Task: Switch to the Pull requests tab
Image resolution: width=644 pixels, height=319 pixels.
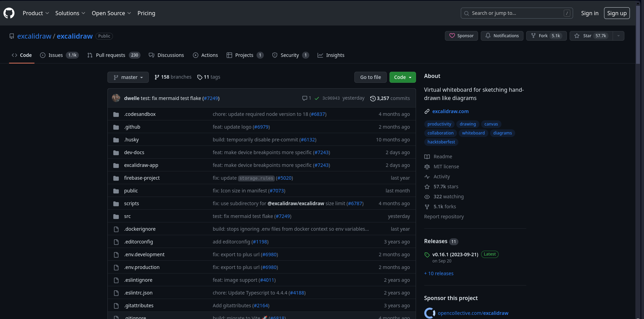Action: [x=114, y=55]
